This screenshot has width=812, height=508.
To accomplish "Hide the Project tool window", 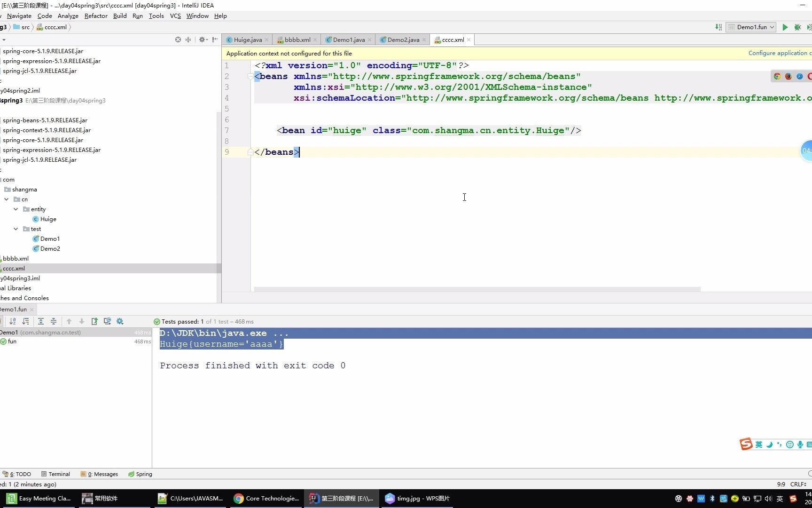I will click(x=215, y=40).
